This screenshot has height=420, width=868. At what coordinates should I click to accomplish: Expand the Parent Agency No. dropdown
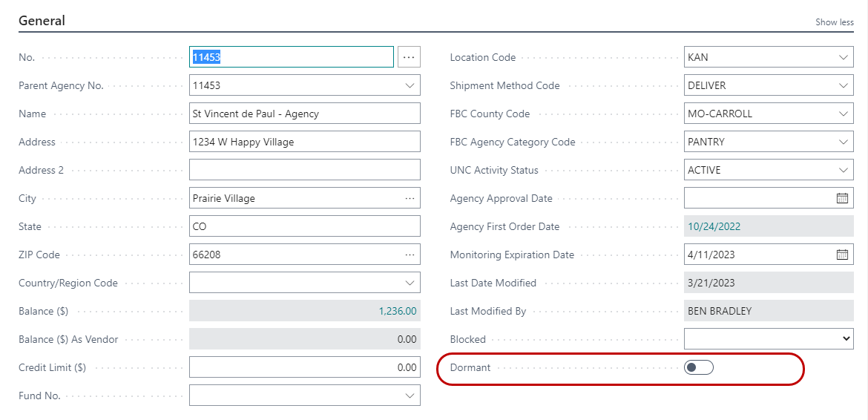pos(410,85)
